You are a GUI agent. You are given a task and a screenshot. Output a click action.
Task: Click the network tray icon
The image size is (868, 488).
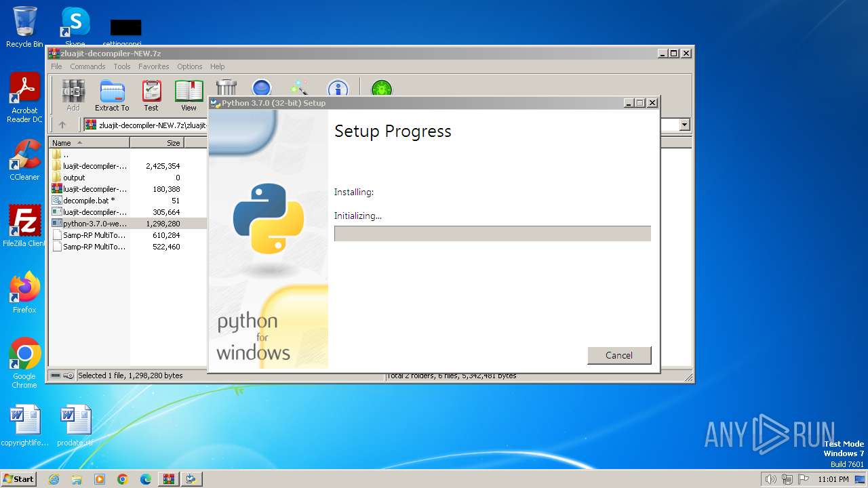787,479
